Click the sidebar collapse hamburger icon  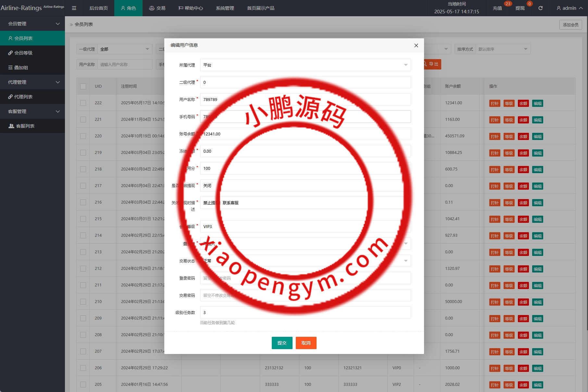[x=74, y=8]
